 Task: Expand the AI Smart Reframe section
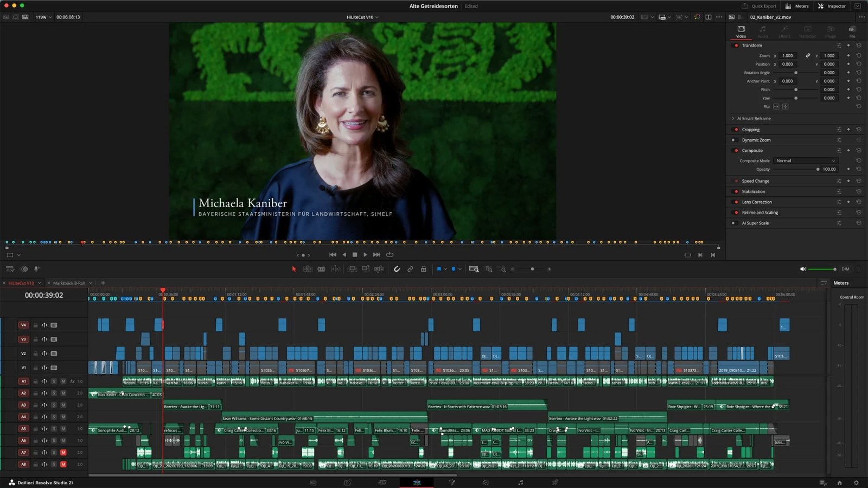pyautogui.click(x=733, y=118)
